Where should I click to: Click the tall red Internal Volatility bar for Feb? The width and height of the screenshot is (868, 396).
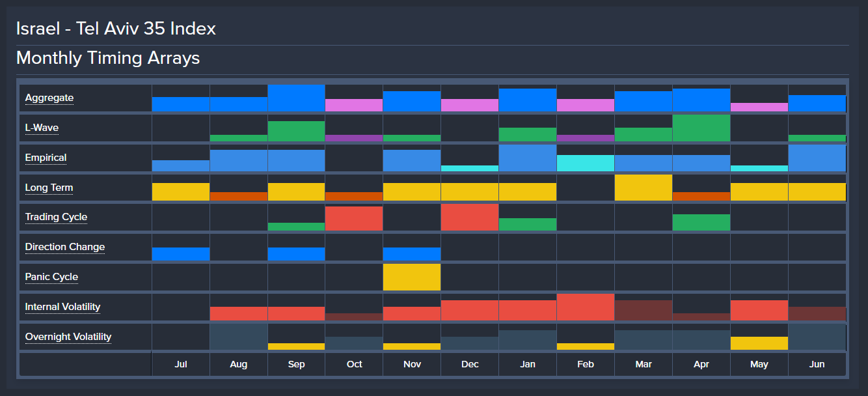(586, 307)
